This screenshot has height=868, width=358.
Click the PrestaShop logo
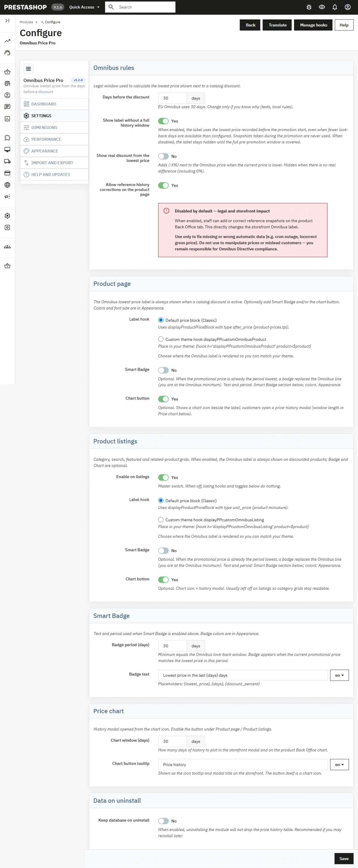[x=25, y=7]
